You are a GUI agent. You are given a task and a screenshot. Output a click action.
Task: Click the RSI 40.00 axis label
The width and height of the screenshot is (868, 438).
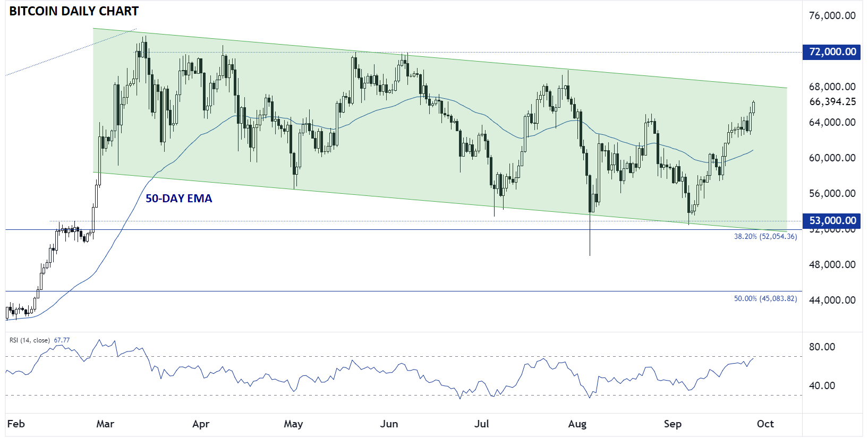click(822, 385)
